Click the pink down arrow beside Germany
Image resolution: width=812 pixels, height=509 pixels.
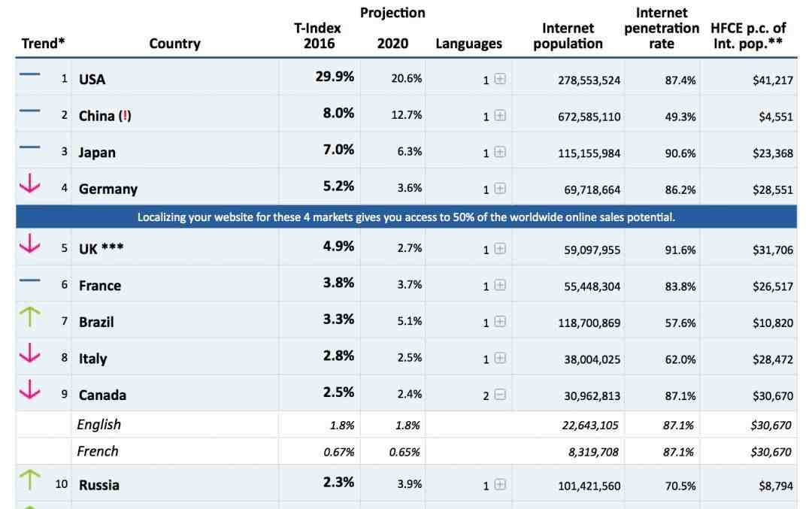click(29, 183)
